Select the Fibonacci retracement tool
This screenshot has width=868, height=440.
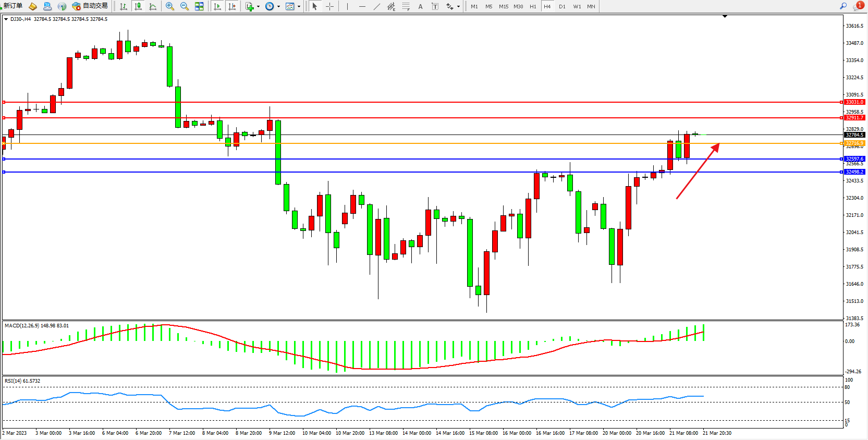coord(406,6)
